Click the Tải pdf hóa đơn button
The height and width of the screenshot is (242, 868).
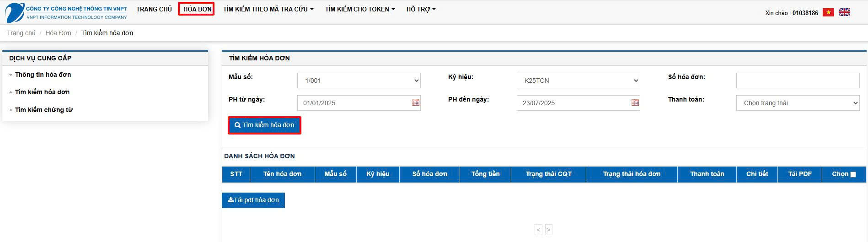coord(253,200)
